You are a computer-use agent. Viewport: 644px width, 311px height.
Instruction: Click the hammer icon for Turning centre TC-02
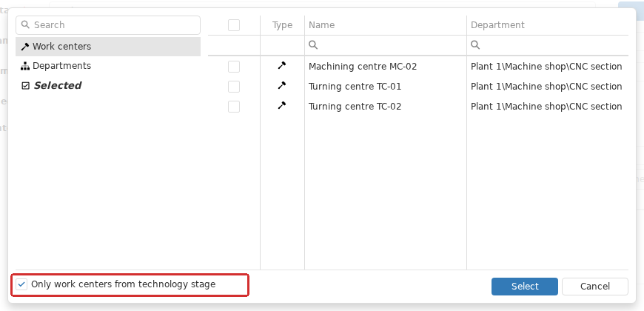(x=282, y=106)
